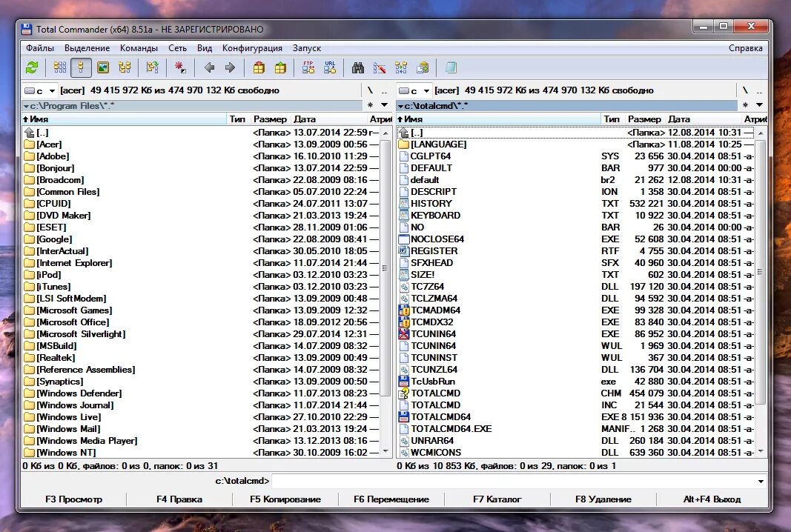Expand the command line history dropdown
Viewport: 791px width, 532px height.
pos(761,481)
